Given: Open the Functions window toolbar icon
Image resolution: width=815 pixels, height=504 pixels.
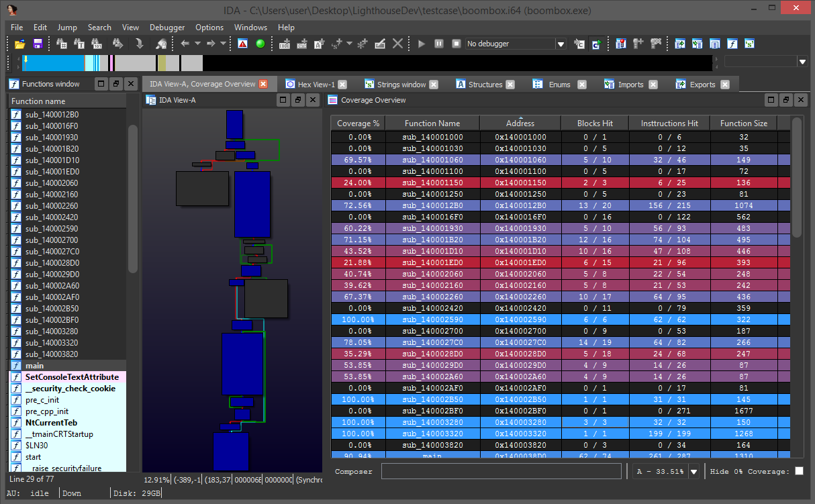Looking at the screenshot, I should click(x=732, y=44).
